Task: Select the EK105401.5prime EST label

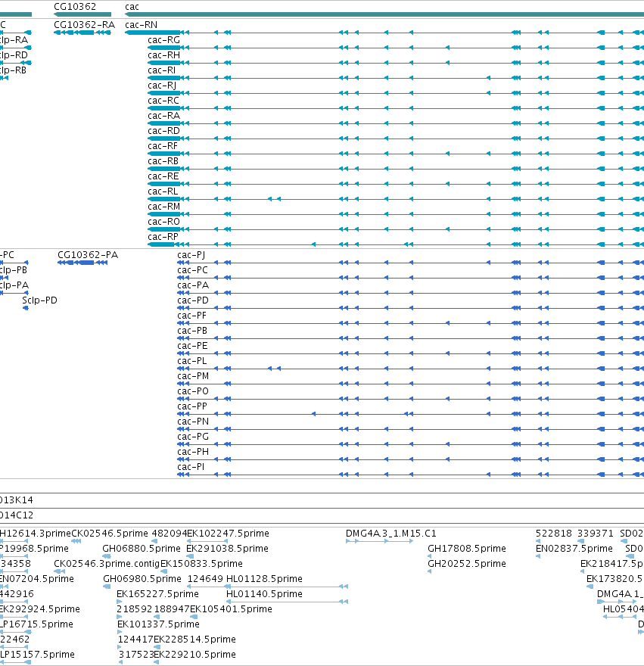Action: 231,609
